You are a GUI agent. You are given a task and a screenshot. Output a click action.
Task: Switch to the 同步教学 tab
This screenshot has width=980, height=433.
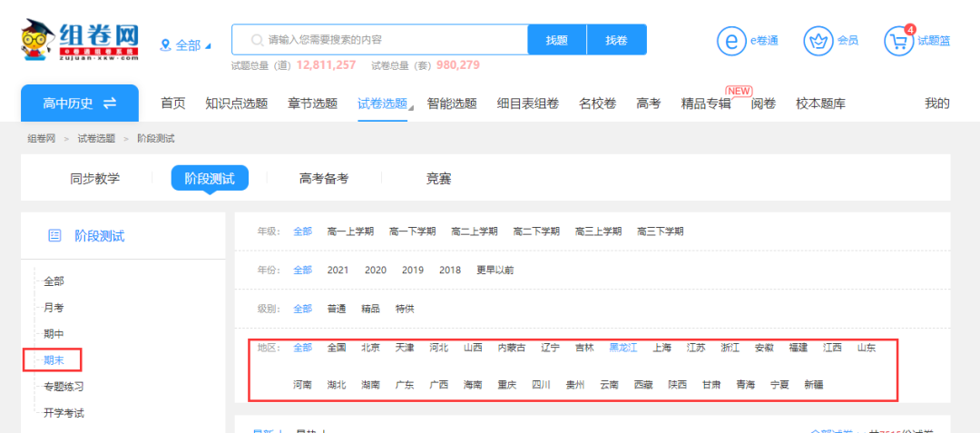[95, 179]
